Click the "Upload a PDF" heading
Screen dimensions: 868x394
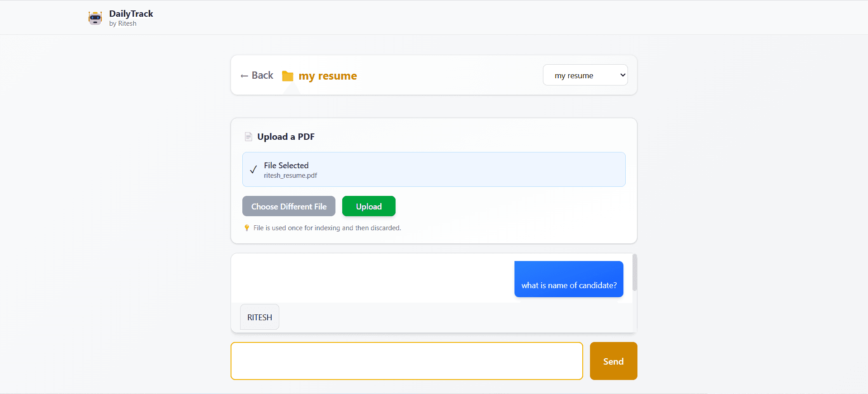pos(286,137)
